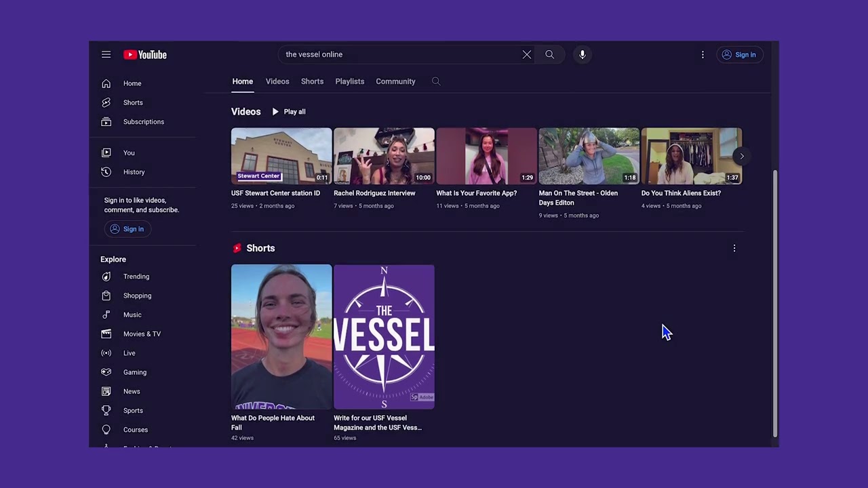The width and height of the screenshot is (868, 488).
Task: Open the hamburger guide menu
Action: pos(106,54)
